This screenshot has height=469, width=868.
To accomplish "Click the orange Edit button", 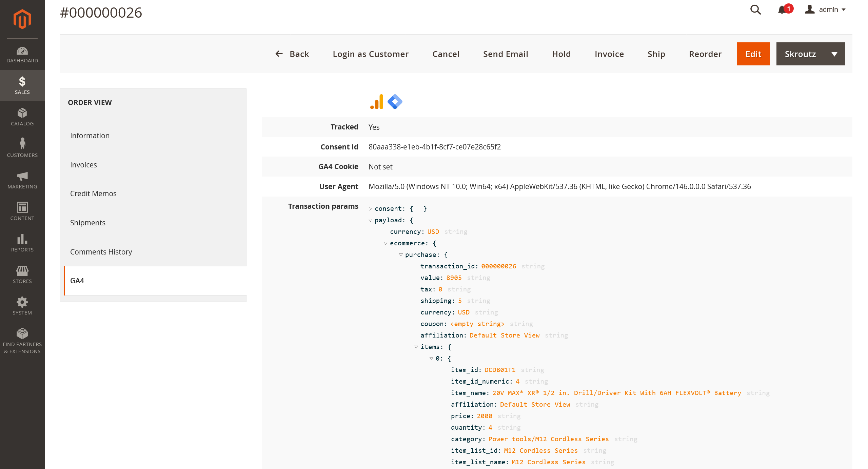I will click(753, 54).
